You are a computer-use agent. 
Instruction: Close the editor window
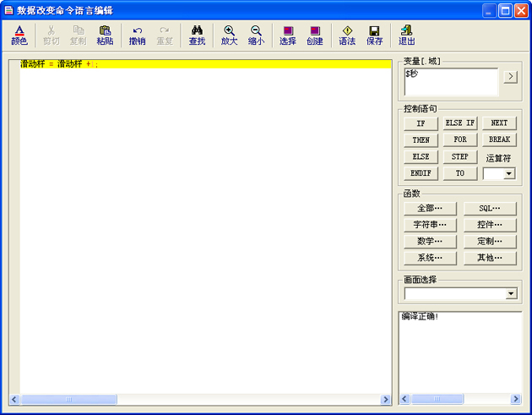[x=521, y=11]
